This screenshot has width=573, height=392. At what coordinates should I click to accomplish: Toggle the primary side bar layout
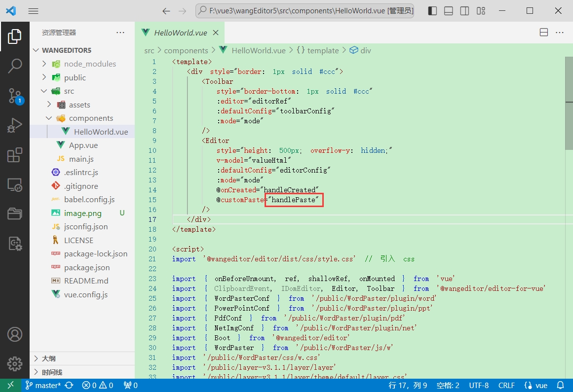click(x=432, y=11)
